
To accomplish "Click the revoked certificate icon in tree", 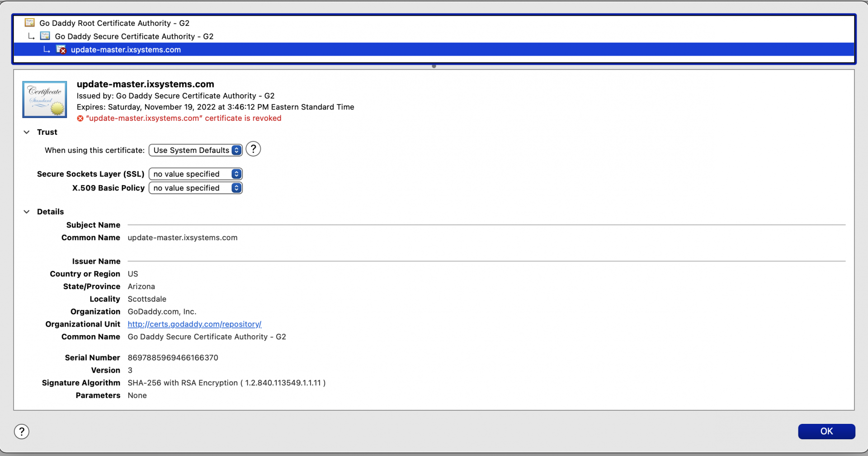I will 61,49.
